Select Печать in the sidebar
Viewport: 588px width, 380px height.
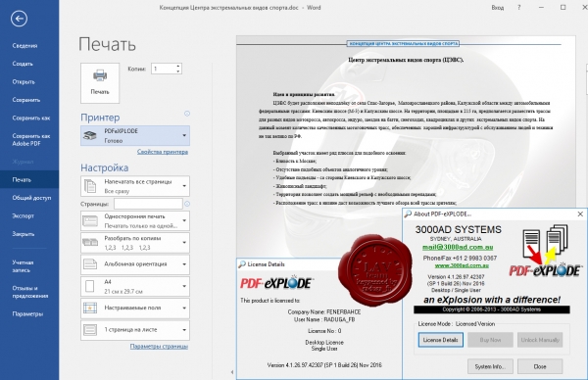[29, 180]
